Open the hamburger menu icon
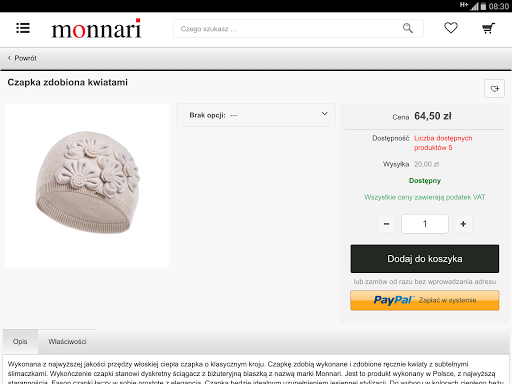The image size is (512, 384). tap(23, 28)
